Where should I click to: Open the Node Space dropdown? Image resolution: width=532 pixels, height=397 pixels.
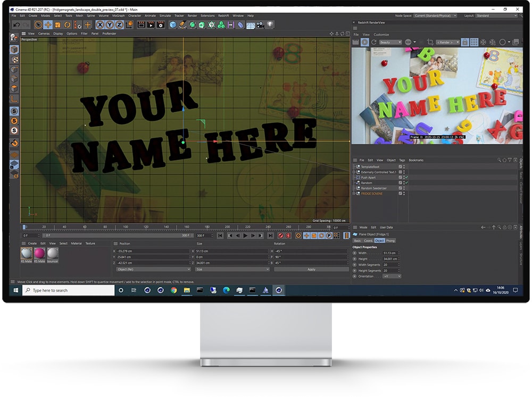[x=436, y=15]
